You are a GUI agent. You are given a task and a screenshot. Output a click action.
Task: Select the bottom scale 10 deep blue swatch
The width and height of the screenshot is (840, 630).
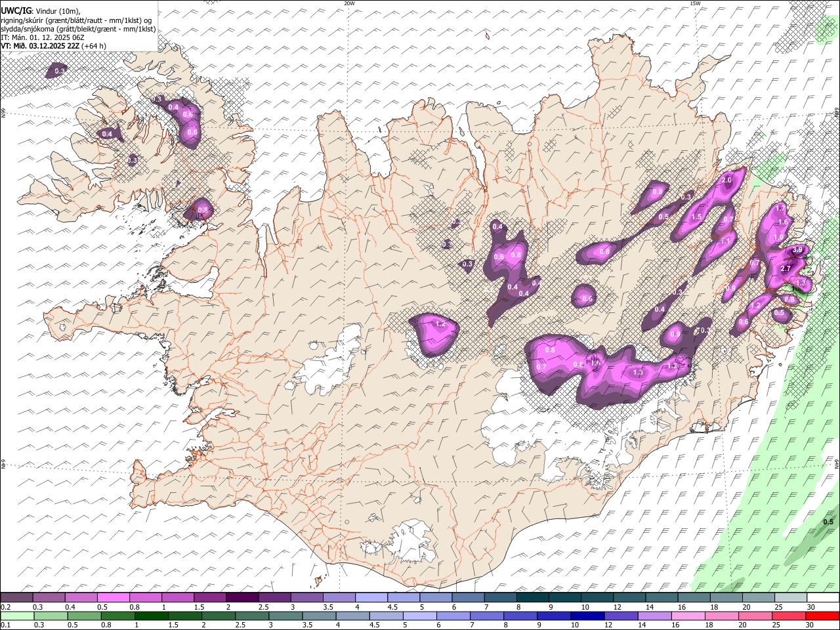point(587,616)
